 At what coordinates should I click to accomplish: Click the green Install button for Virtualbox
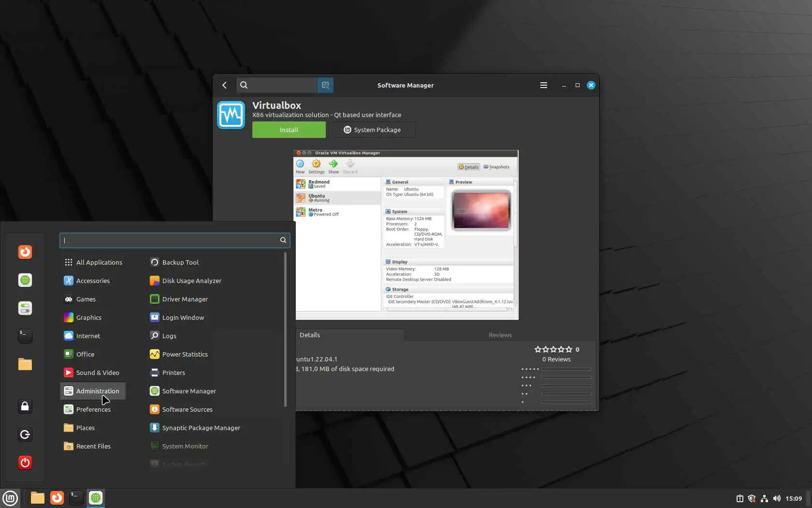pyautogui.click(x=289, y=130)
